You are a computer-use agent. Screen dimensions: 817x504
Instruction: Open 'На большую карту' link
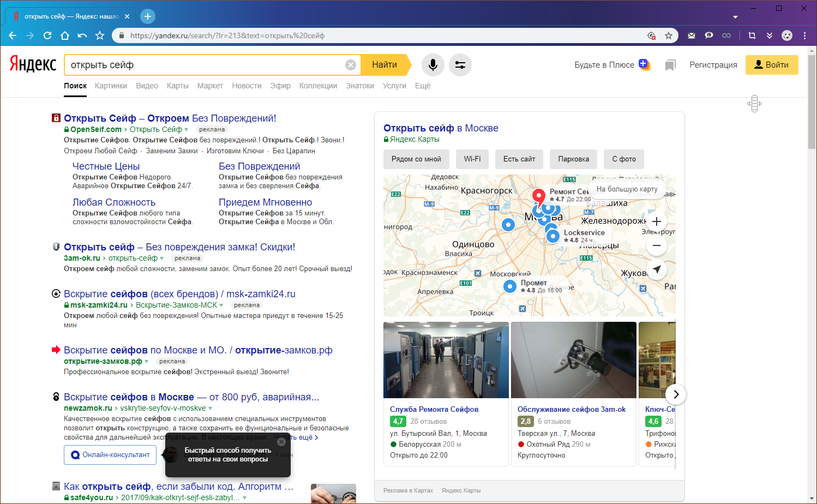627,189
